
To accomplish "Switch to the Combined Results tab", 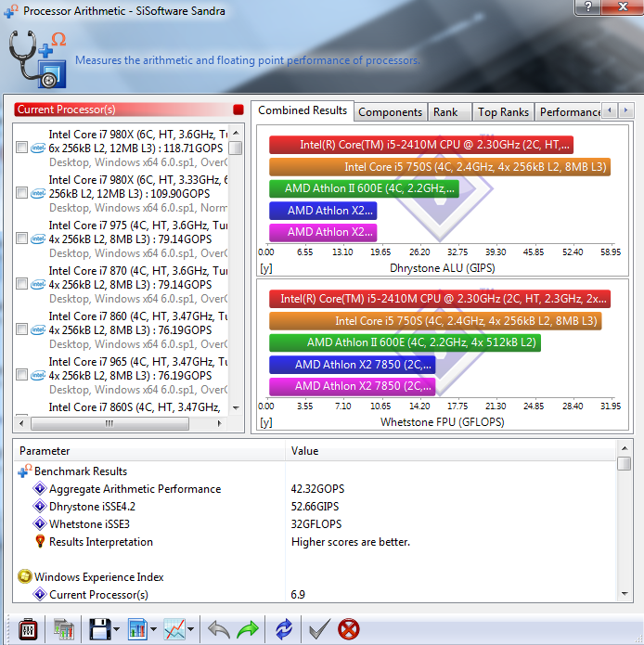I will 303,110.
